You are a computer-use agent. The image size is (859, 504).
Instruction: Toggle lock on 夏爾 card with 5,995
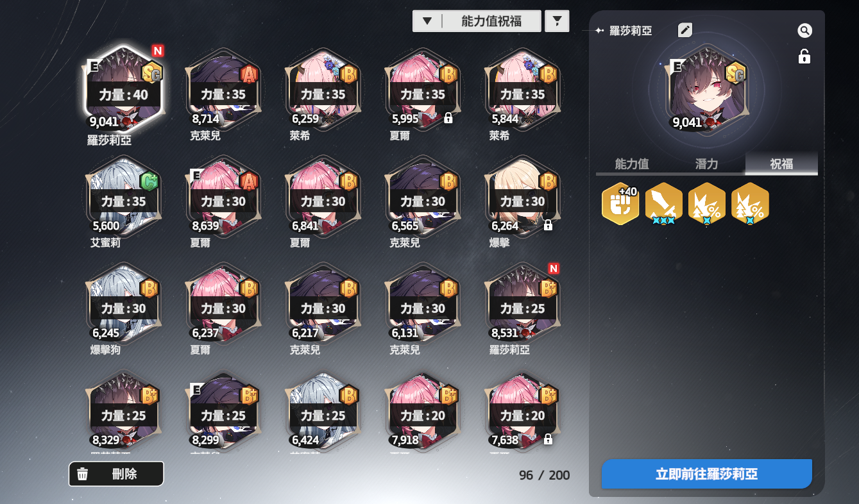pos(448,118)
